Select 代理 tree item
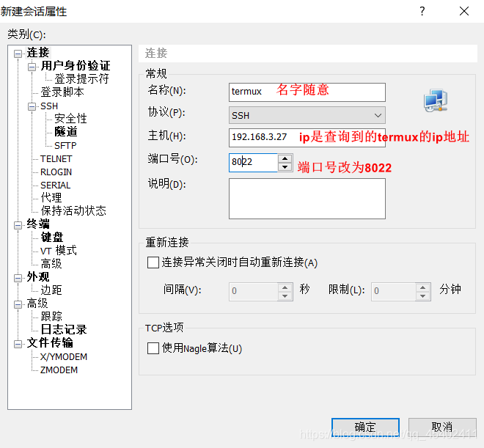Screen dimensions: 484x448 tap(51, 198)
